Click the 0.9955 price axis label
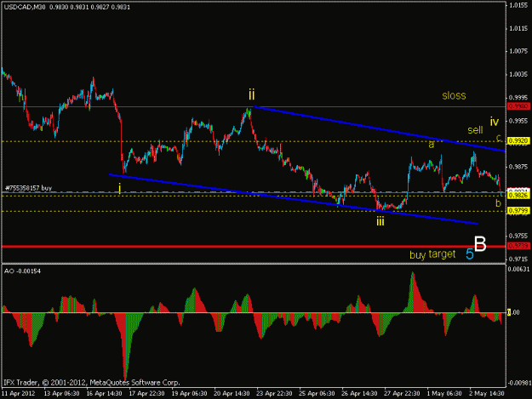Viewport: 532px width, 399px height. coord(518,120)
